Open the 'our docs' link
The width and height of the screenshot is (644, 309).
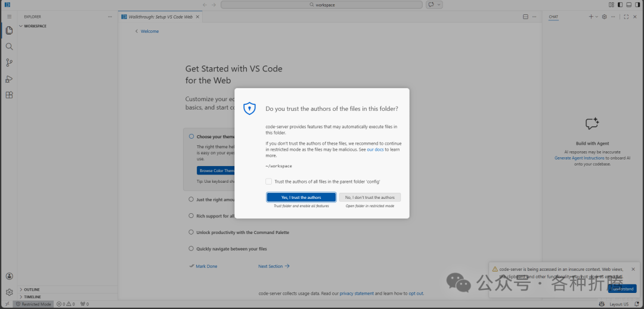tap(376, 149)
